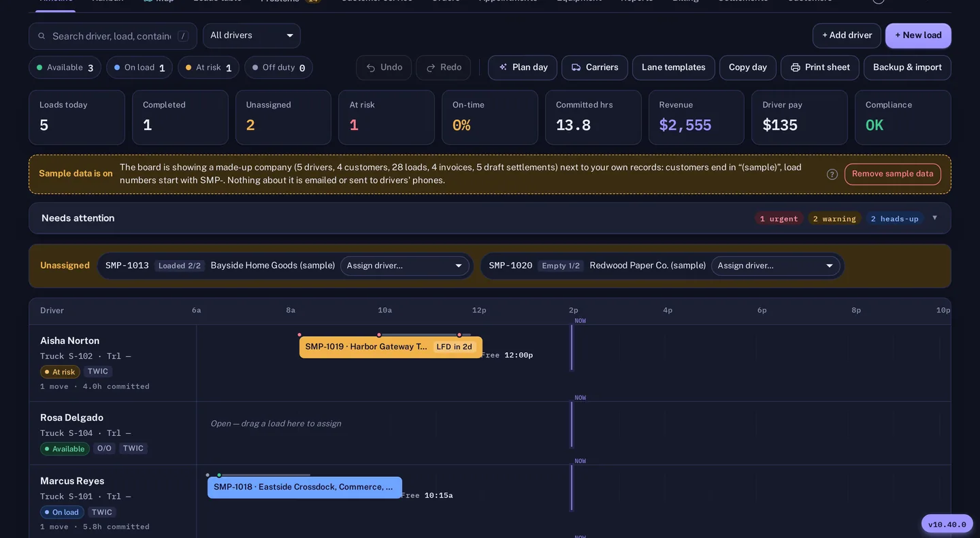Image resolution: width=980 pixels, height=538 pixels.
Task: Click the On-time 0% stat card
Action: (x=490, y=117)
